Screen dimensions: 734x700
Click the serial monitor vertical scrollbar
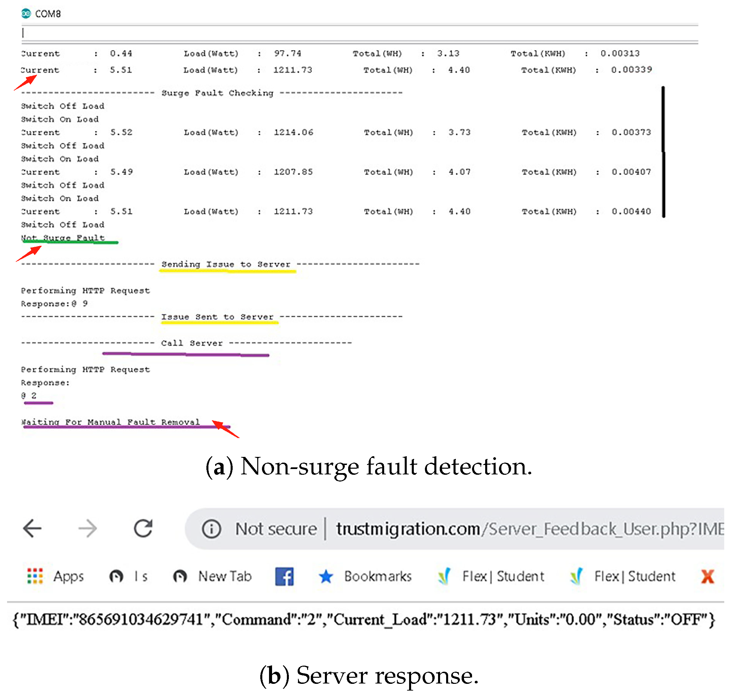click(663, 151)
